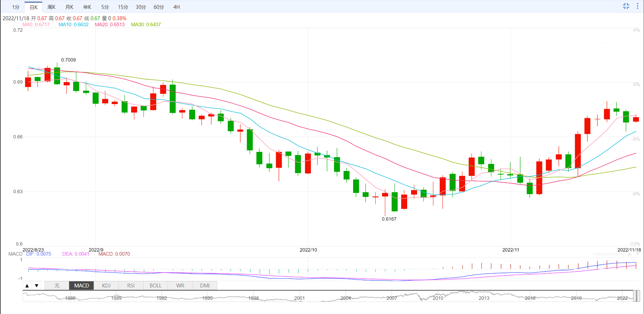Select the 日K daily chart tab
644x314 pixels.
pyautogui.click(x=34, y=7)
